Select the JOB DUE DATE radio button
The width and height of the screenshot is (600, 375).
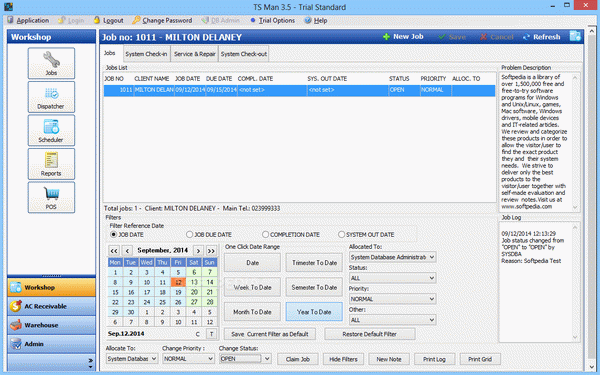(189, 234)
